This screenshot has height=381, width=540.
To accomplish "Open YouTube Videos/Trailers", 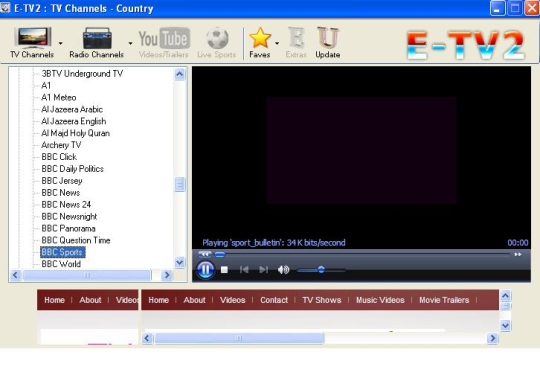I will (164, 43).
